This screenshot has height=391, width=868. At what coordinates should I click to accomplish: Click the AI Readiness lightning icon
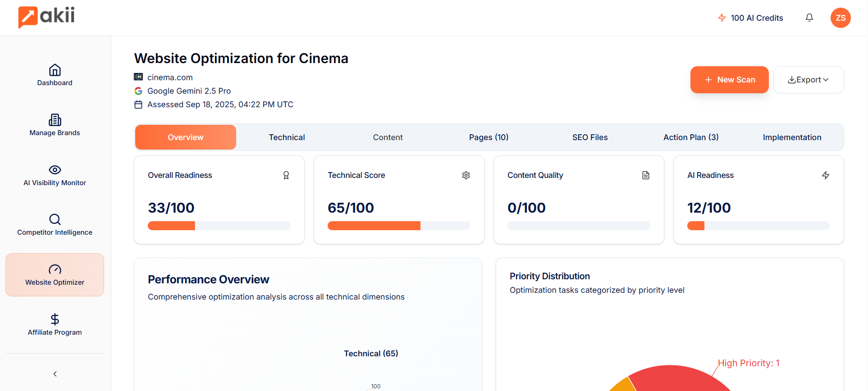tap(825, 175)
